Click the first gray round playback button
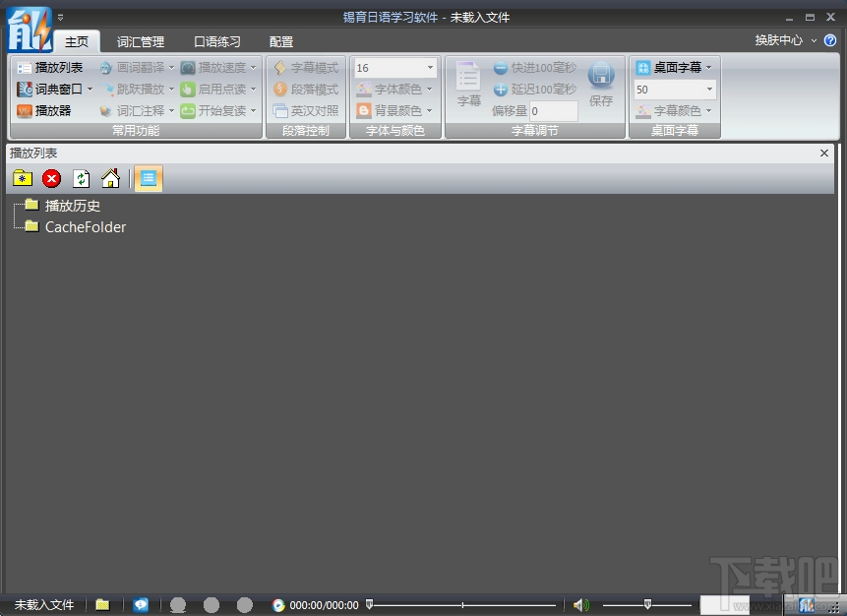Viewport: 847px width, 616px height. 178,605
